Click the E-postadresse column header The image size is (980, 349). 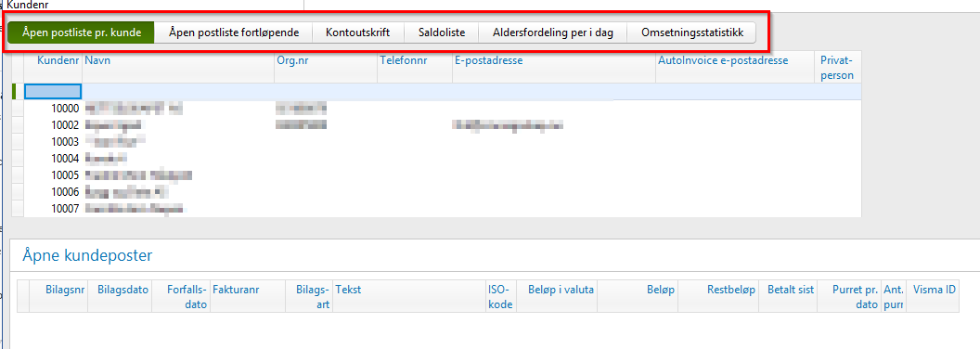(554, 67)
